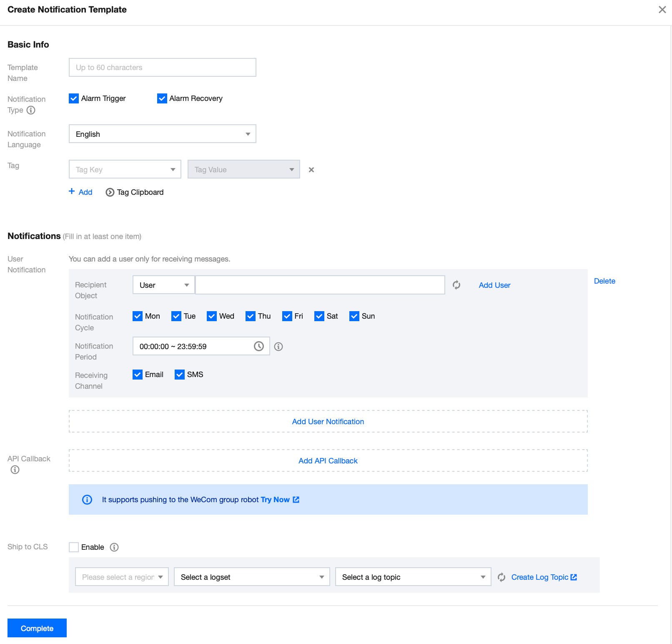Click the Ship to CLS Enable info icon
Screen dimensions: 672x644
[x=114, y=547]
